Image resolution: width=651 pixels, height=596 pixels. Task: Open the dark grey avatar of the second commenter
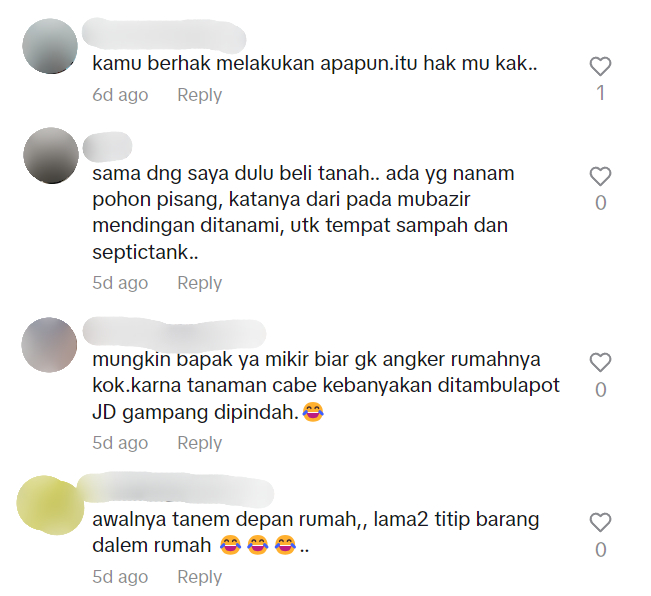51,155
